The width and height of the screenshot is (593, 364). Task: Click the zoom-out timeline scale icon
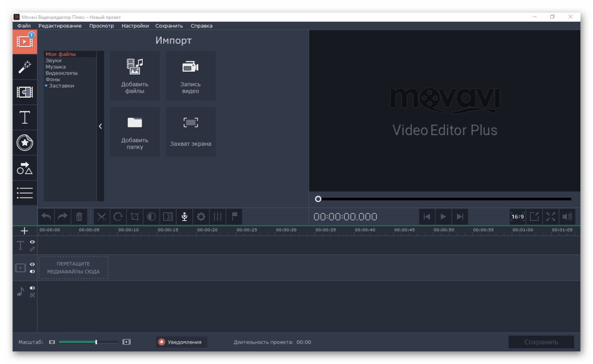click(52, 342)
